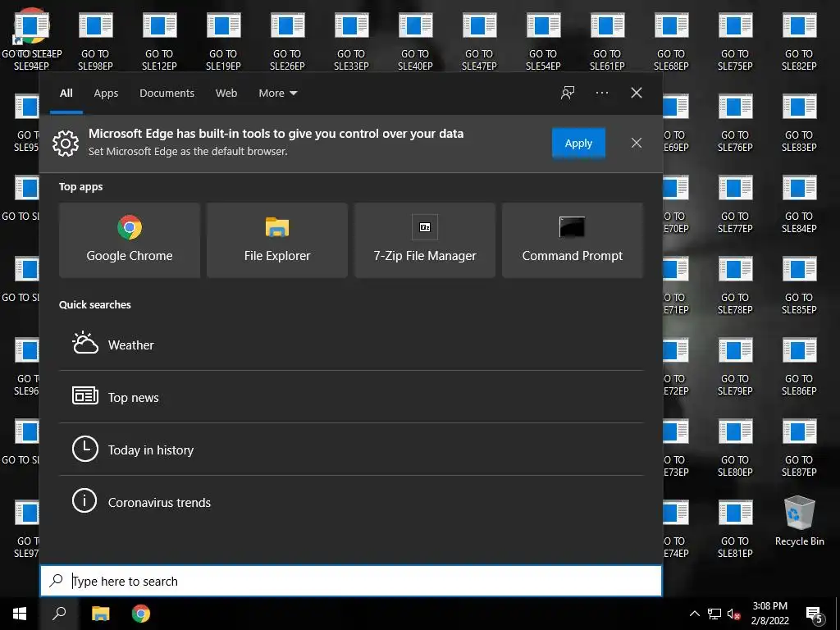840x630 pixels.
Task: Show hidden system tray icons
Action: [x=694, y=614]
